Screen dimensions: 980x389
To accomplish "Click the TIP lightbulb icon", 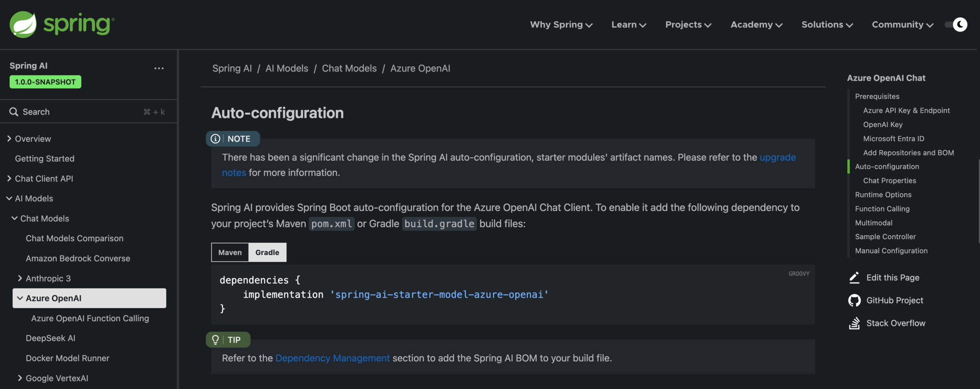I will (x=215, y=340).
